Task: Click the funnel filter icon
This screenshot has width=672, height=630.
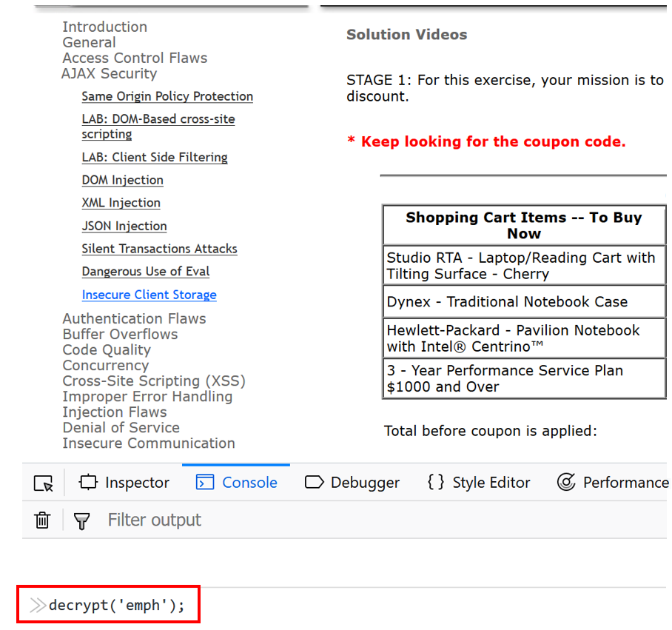Action: [81, 520]
